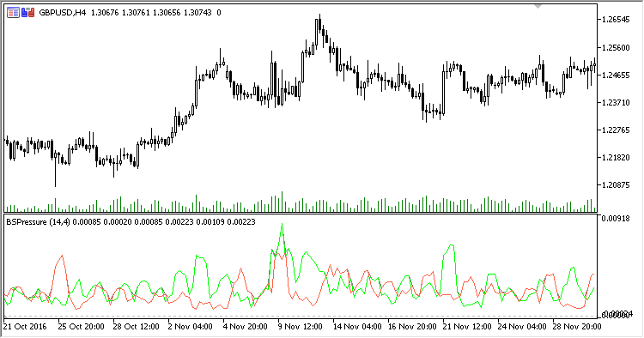Select the GBPUSD,H4 chart title
Viewport: 644px width, 338px height.
[x=63, y=13]
